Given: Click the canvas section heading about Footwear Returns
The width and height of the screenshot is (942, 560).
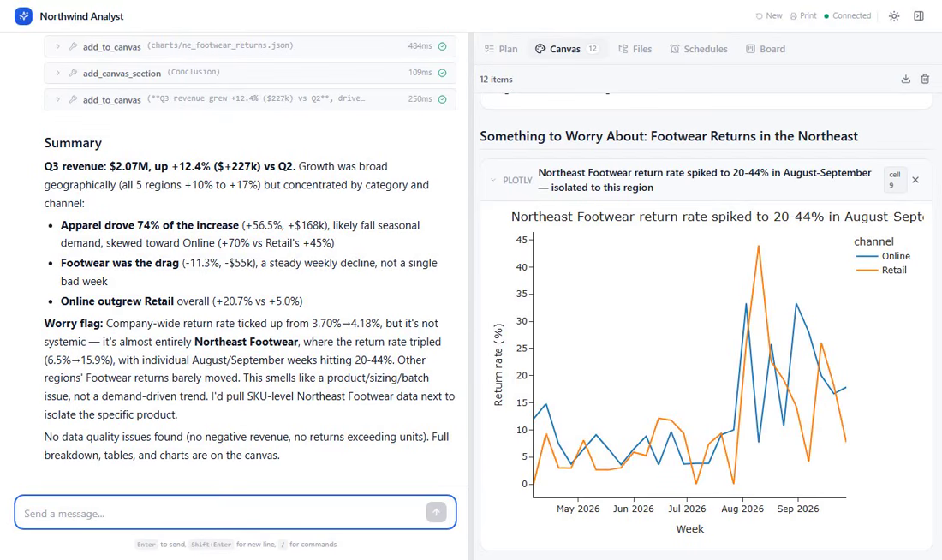Looking at the screenshot, I should coord(669,136).
